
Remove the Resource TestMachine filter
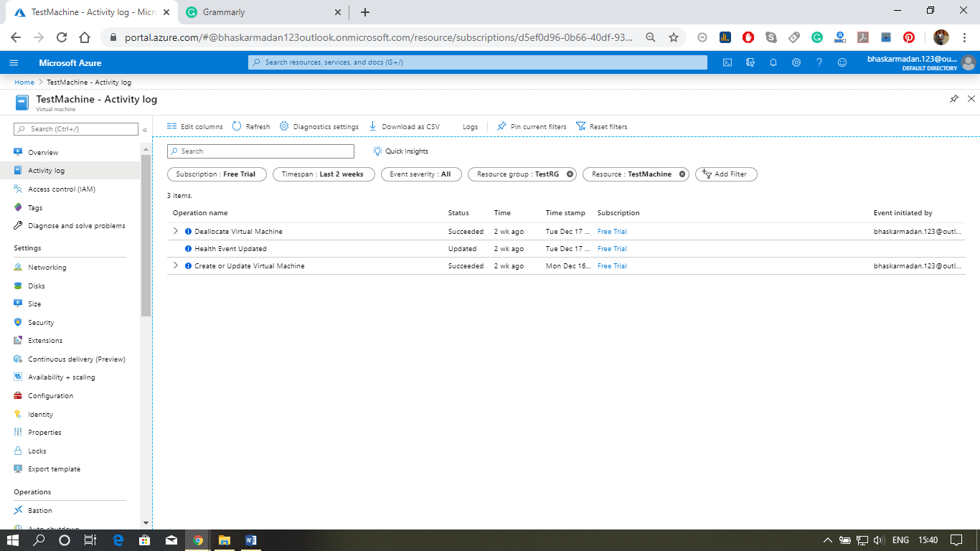(x=682, y=174)
